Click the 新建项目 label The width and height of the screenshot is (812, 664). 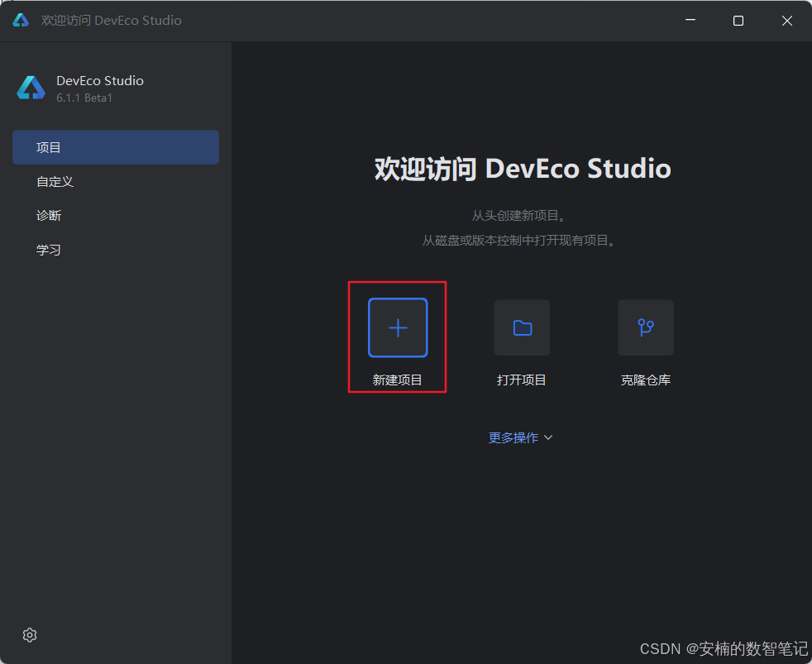pos(397,380)
